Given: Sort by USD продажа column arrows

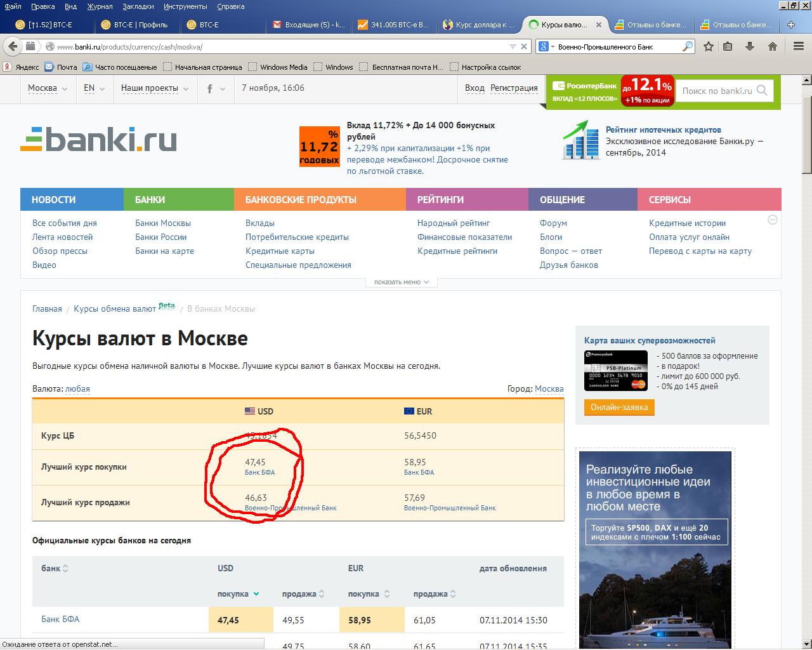Looking at the screenshot, I should click(x=322, y=594).
